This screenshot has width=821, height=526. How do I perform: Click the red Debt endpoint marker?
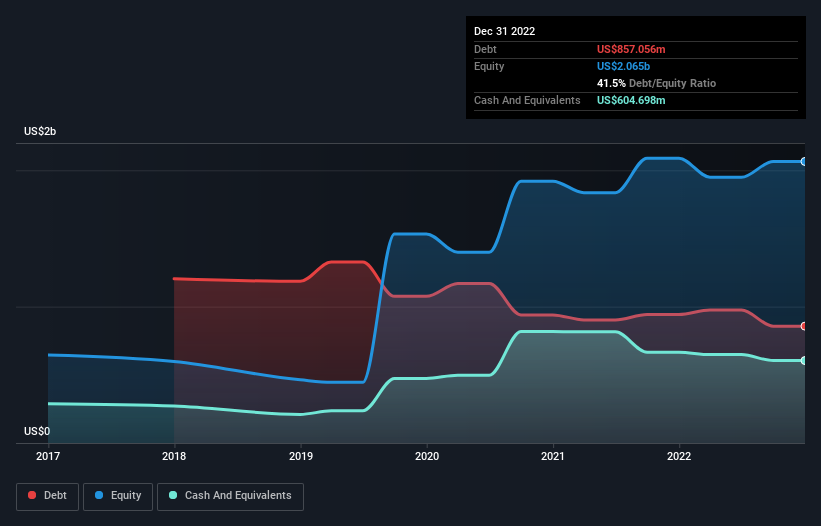tap(804, 326)
